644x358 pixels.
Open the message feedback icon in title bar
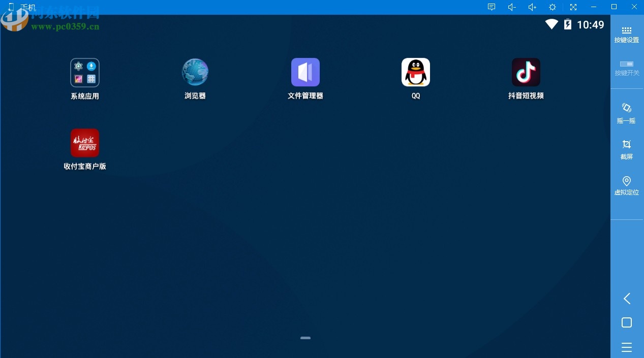[492, 7]
